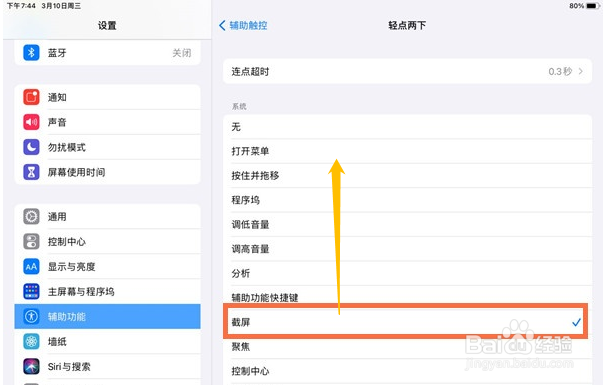This screenshot has width=607, height=385.
Task: Tap the Home Screen & Dock grid icon
Action: (x=31, y=291)
